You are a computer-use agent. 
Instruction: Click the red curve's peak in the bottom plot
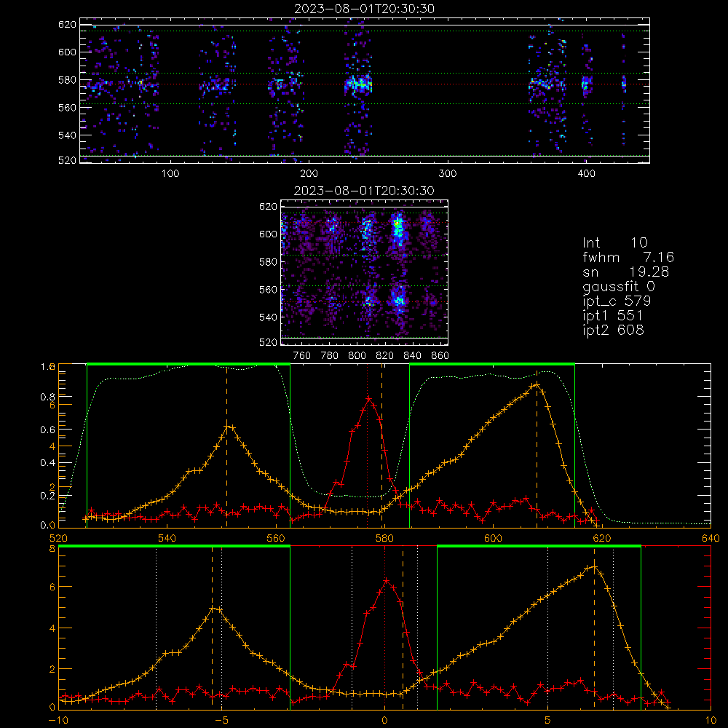click(x=385, y=580)
